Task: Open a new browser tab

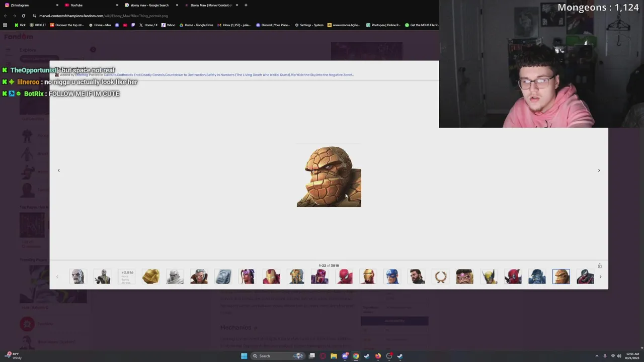Action: [x=246, y=5]
